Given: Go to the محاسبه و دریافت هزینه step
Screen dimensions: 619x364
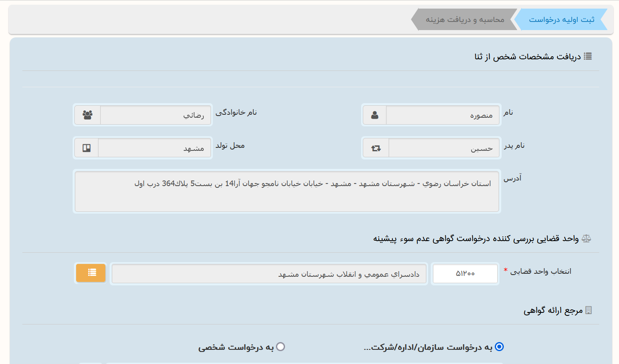Looking at the screenshot, I should point(465,20).
